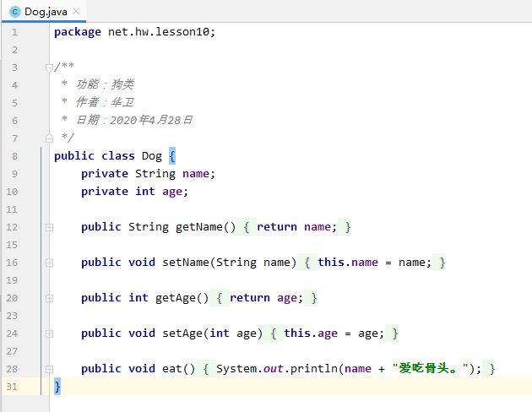The height and width of the screenshot is (412, 532).
Task: Click the out field on line 28
Action: (x=273, y=369)
